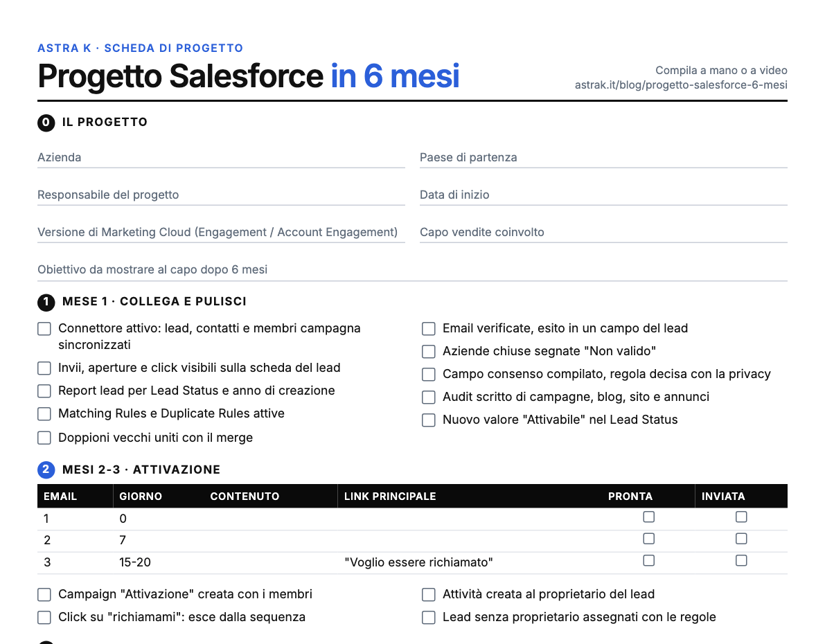
Task: Click the "15-20" giorno cell
Action: (x=134, y=562)
